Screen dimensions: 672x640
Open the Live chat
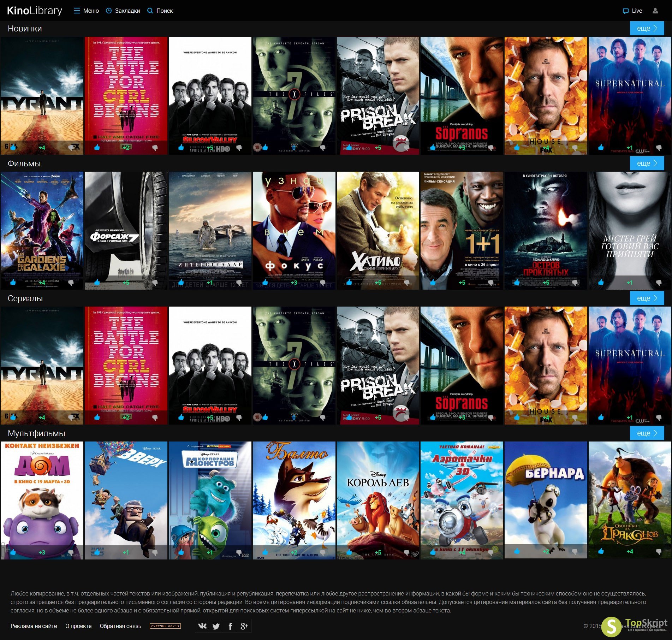point(632,11)
